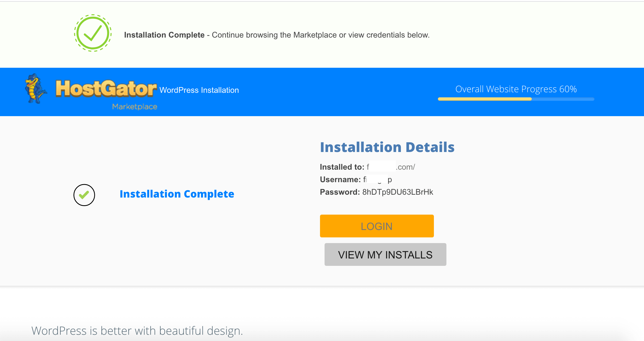This screenshot has width=644, height=341.
Task: Click the blue Installation Complete heading
Action: (x=177, y=194)
